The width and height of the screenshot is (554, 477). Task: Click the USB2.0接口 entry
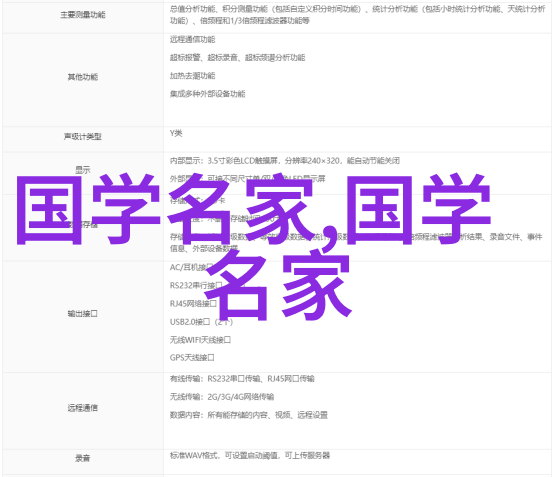click(x=201, y=322)
